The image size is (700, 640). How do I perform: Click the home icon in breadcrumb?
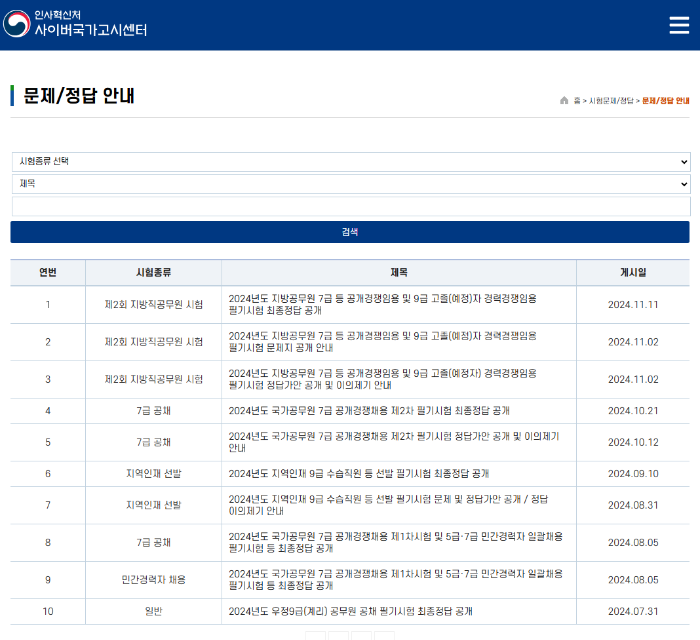coord(564,100)
